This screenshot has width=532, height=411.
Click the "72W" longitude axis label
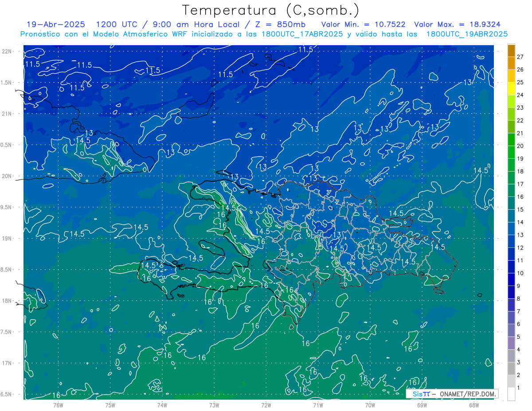click(x=266, y=405)
